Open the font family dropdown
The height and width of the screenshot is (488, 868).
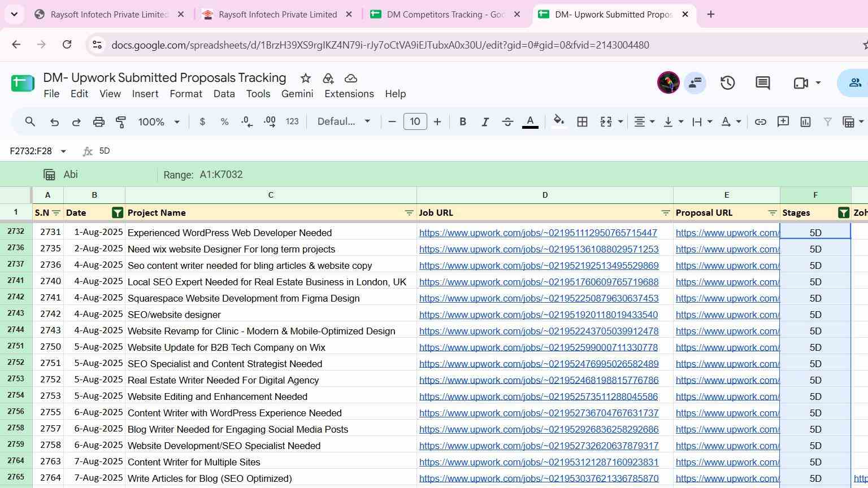[344, 122]
